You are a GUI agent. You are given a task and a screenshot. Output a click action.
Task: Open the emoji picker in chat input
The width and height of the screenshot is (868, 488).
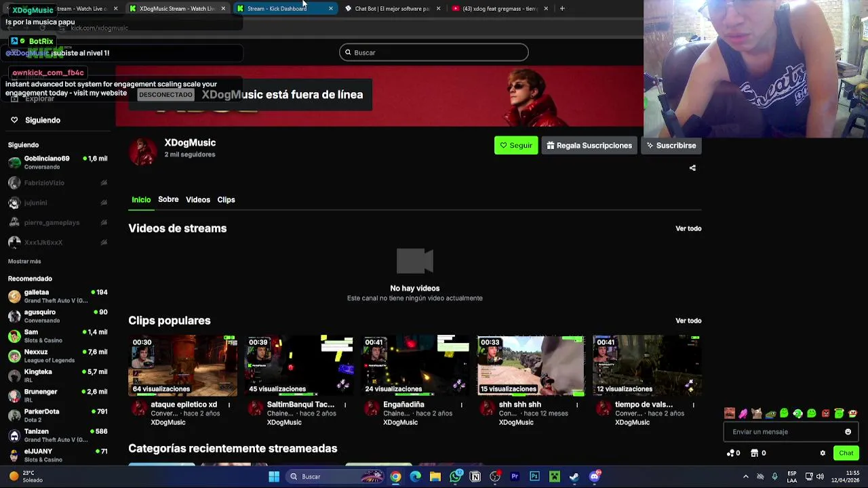pyautogui.click(x=848, y=432)
